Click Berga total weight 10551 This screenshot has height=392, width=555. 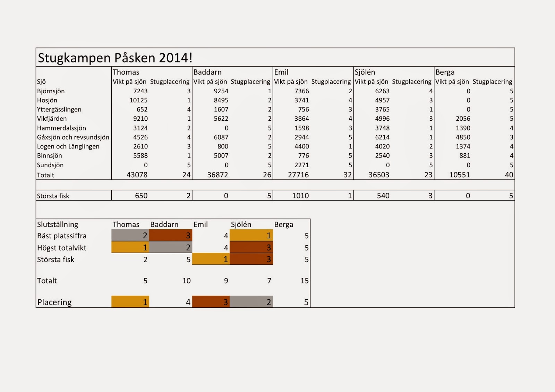[460, 175]
